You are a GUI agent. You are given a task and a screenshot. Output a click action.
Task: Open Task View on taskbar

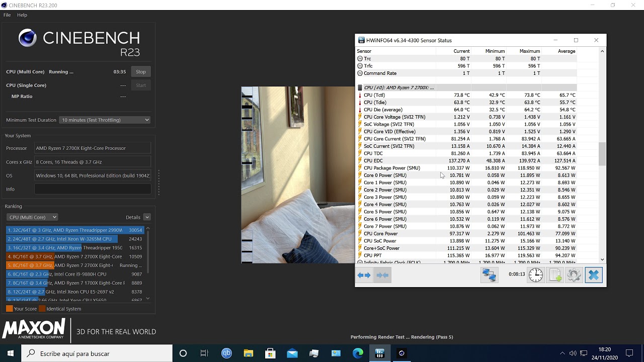click(204, 353)
